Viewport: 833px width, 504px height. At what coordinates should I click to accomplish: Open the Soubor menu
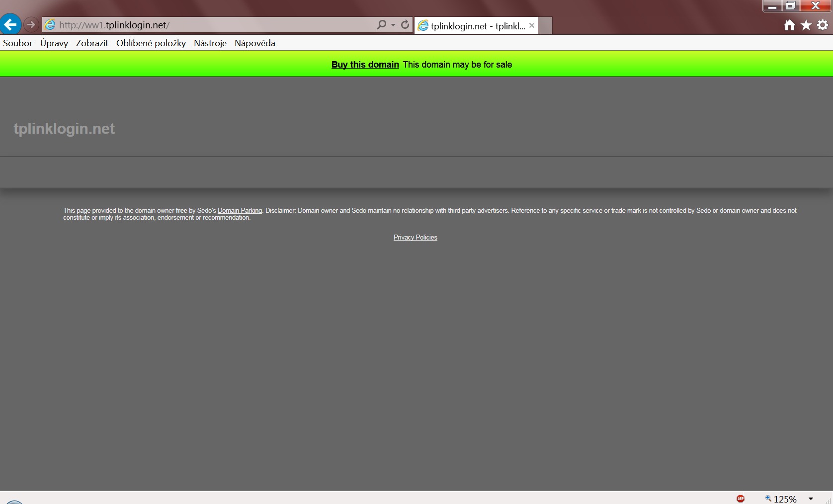(x=18, y=43)
